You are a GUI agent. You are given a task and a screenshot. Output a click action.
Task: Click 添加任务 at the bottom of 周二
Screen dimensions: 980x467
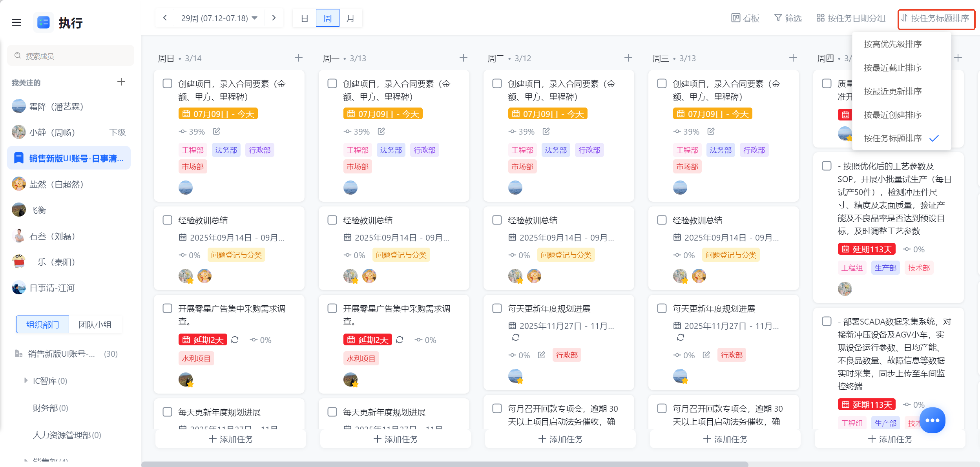pos(560,439)
